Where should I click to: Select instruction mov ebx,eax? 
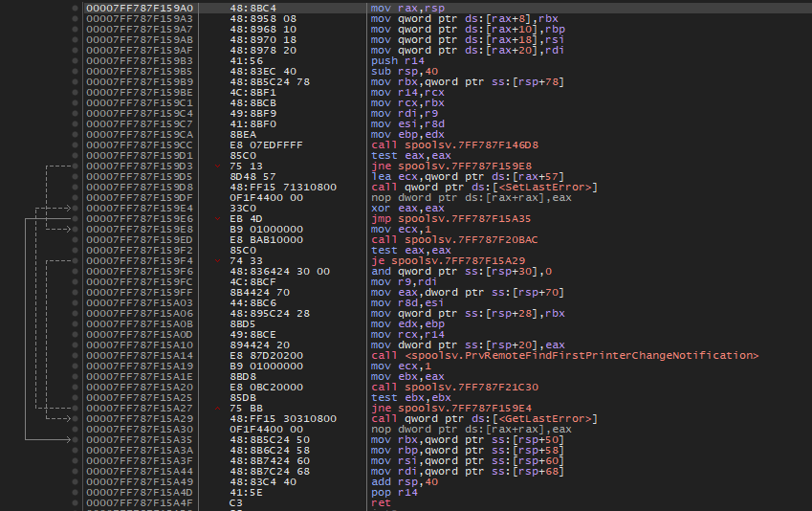tap(407, 377)
